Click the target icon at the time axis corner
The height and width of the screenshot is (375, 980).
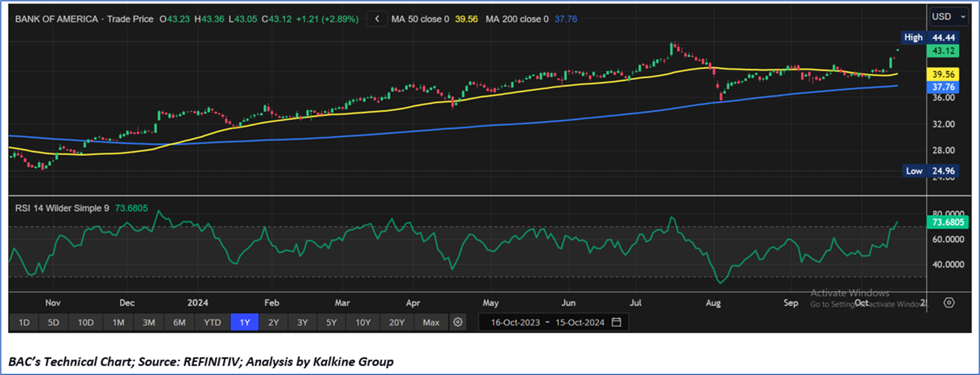(949, 302)
